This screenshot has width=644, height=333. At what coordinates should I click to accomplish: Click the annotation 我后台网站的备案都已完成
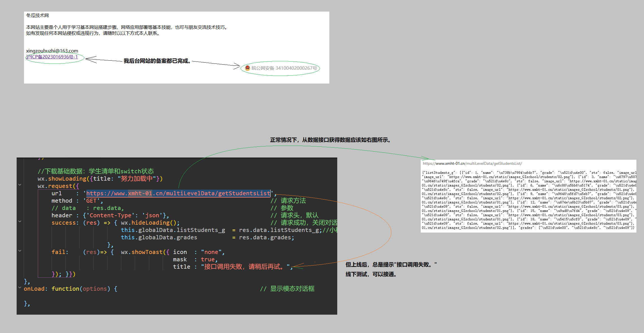[x=157, y=61]
